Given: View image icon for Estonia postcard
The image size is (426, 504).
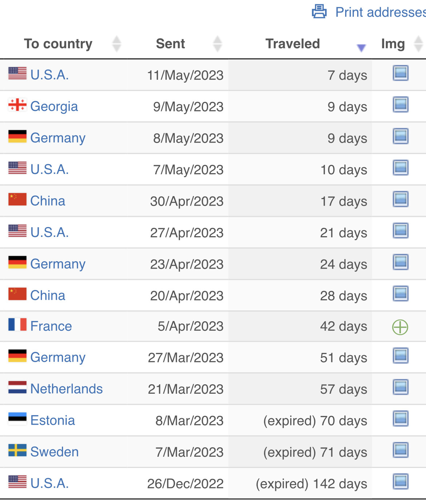Looking at the screenshot, I should pyautogui.click(x=401, y=418).
